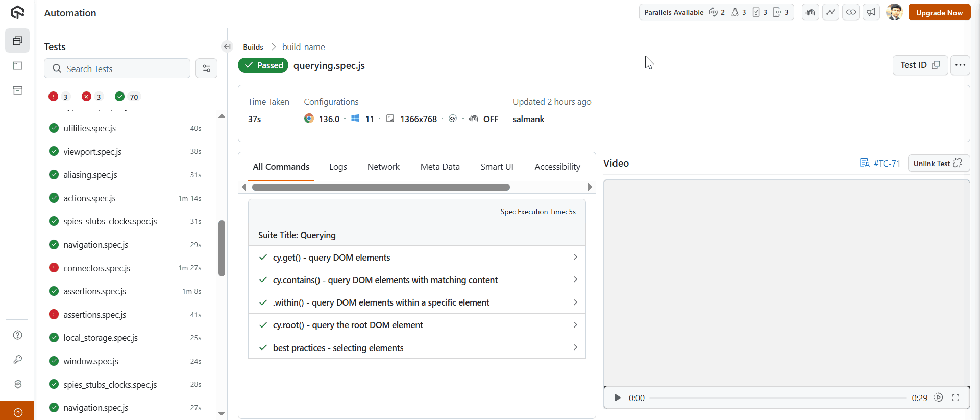Open the analytics graph icon

(830, 12)
